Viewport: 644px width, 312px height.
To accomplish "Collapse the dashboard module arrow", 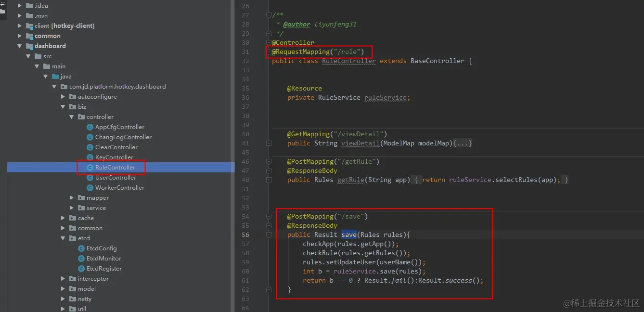I will click(x=20, y=46).
